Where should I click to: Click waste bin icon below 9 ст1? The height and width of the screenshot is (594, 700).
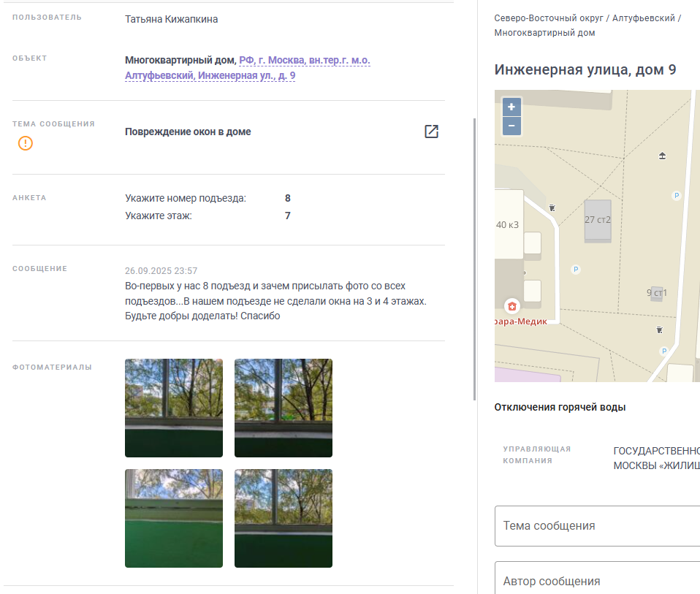point(659,330)
